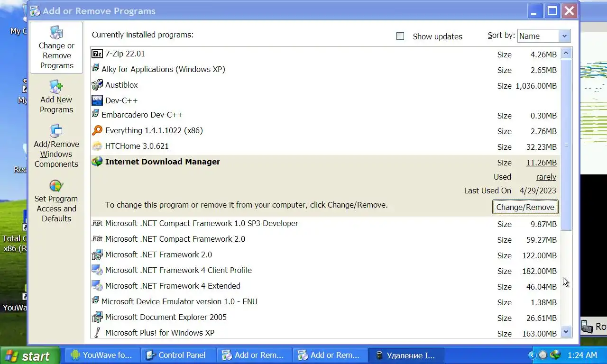Click the Change/Remove button
The height and width of the screenshot is (364, 607).
tap(525, 207)
